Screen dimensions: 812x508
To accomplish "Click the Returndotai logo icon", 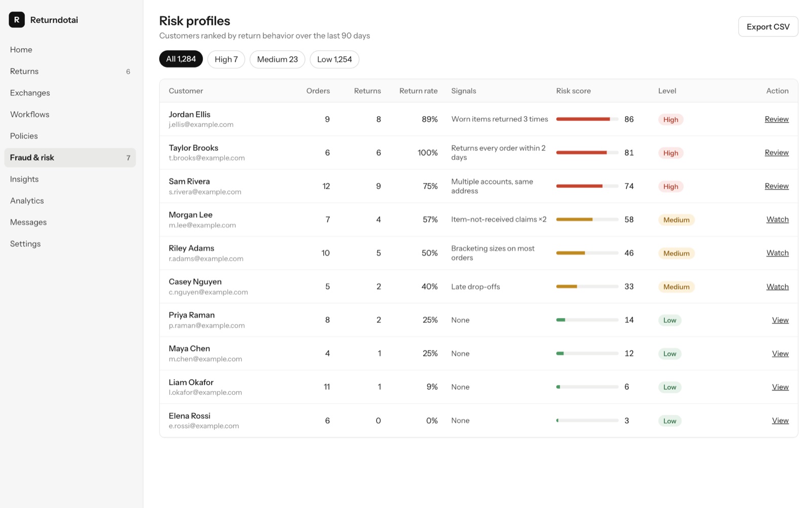I will point(17,20).
